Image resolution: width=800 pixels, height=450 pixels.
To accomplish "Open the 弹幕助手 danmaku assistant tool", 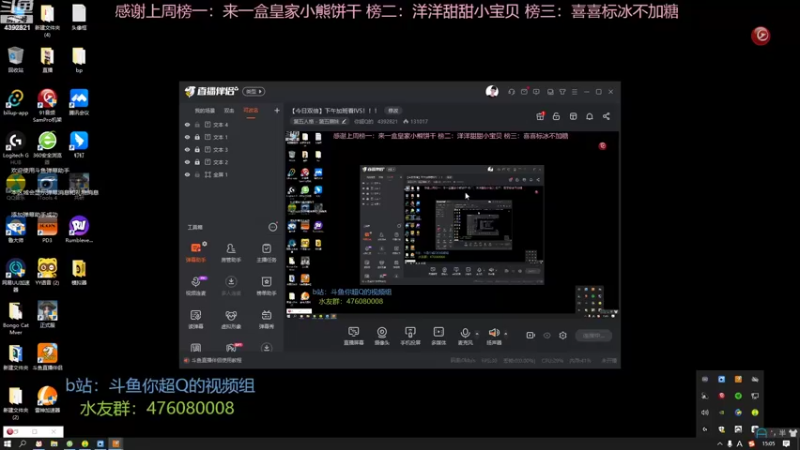I will pyautogui.click(x=195, y=252).
